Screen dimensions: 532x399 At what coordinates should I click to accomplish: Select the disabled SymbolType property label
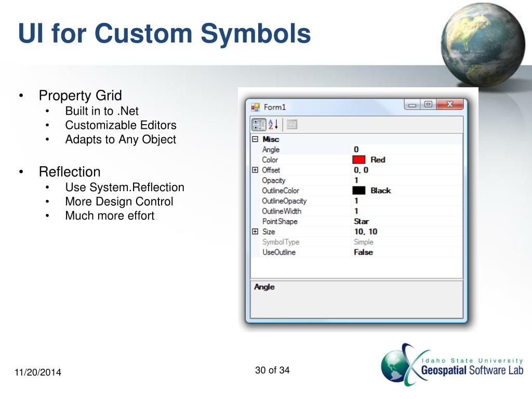[x=281, y=242]
